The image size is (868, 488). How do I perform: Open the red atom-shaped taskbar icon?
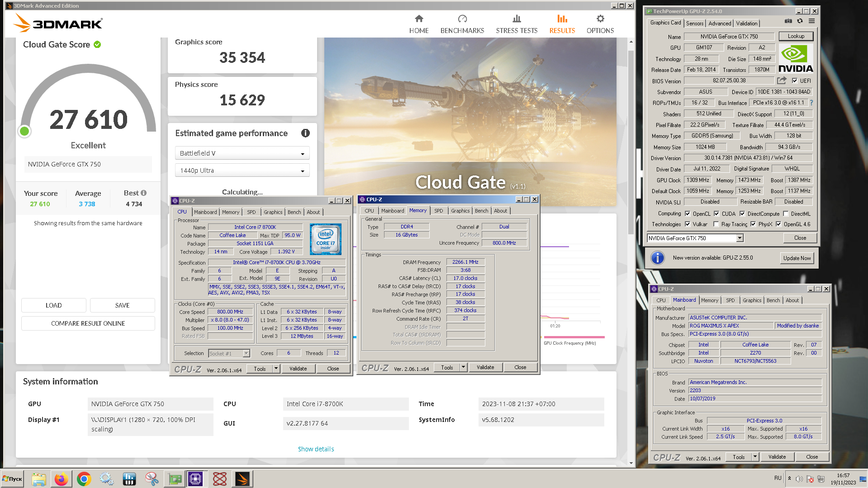220,479
